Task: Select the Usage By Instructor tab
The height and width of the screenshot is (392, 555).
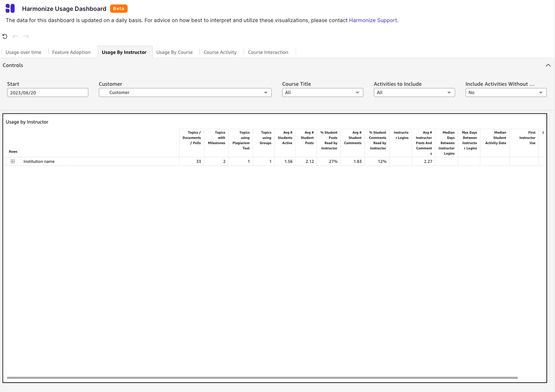Action: tap(124, 52)
